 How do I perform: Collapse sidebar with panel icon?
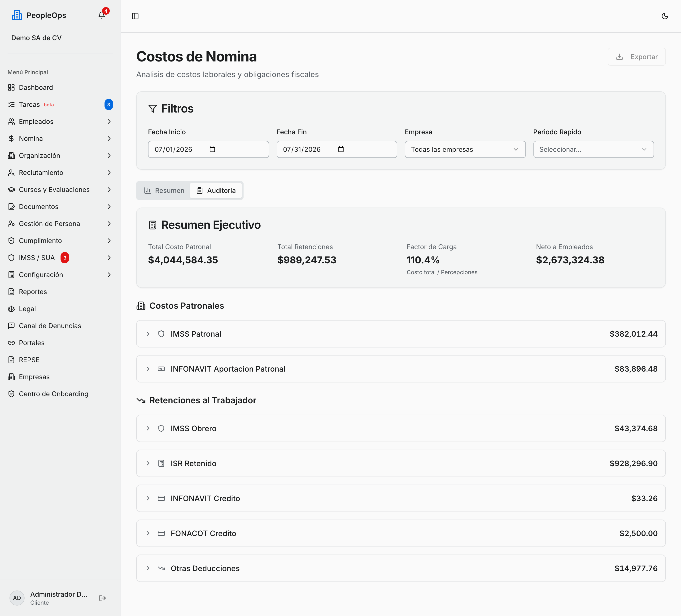point(135,16)
